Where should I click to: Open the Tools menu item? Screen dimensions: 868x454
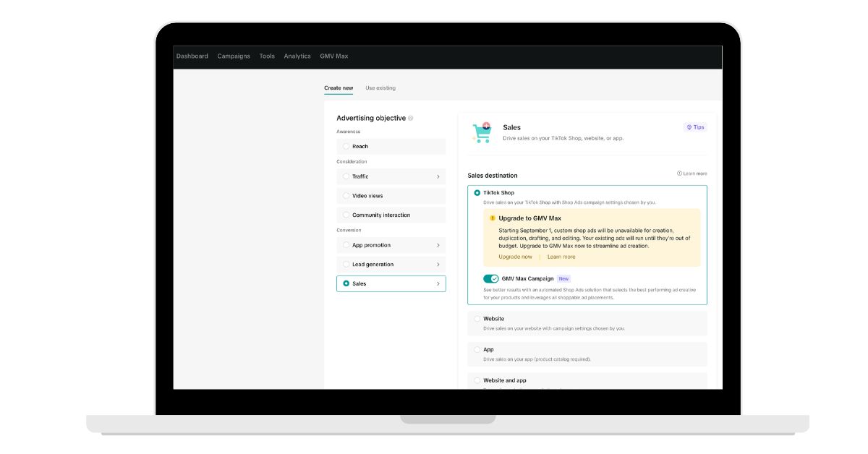267,56
